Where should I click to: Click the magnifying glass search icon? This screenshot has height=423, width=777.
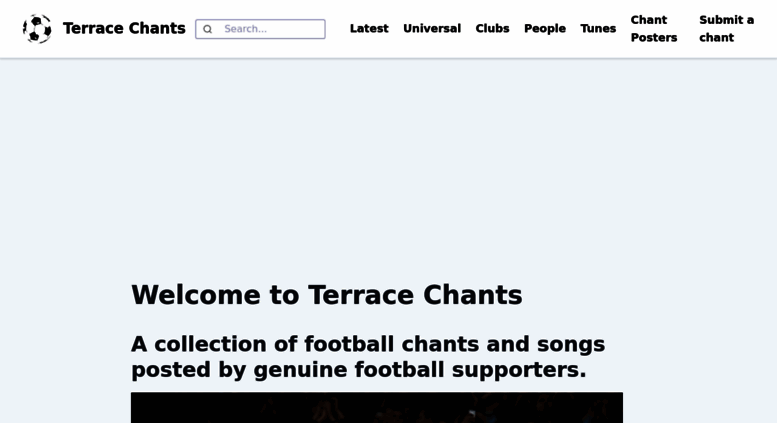208,29
